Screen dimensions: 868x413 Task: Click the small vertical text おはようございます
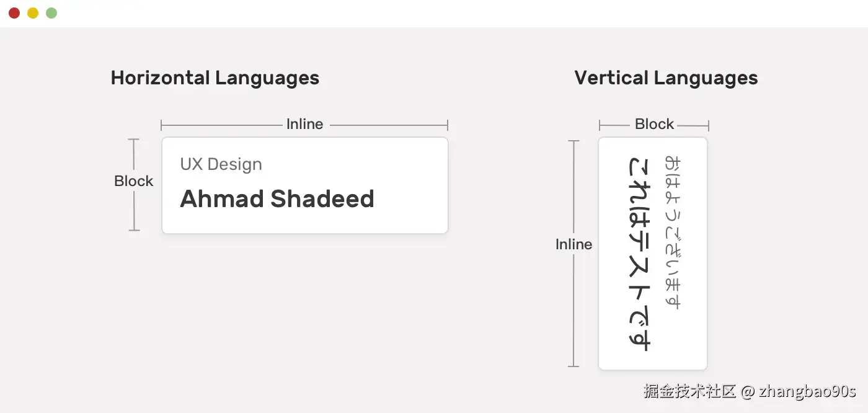672,232
